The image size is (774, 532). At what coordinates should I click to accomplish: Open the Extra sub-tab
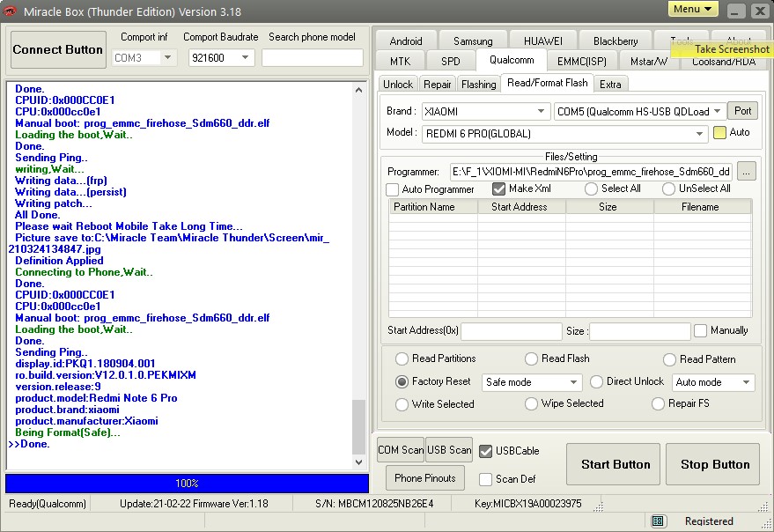coord(610,84)
